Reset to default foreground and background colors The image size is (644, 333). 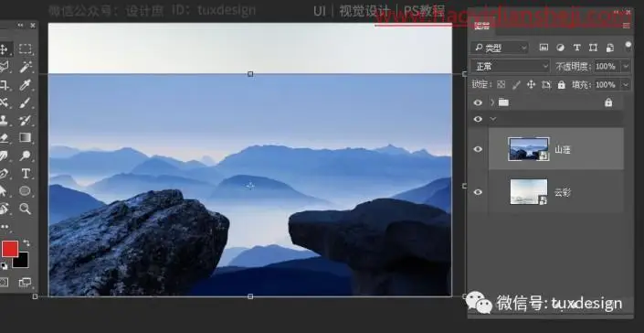(4, 266)
